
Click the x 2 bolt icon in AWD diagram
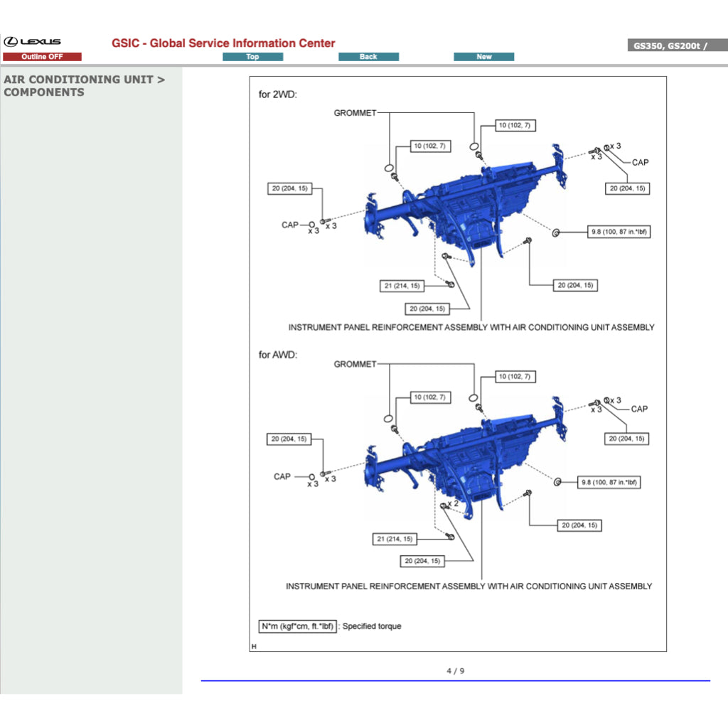point(444,505)
